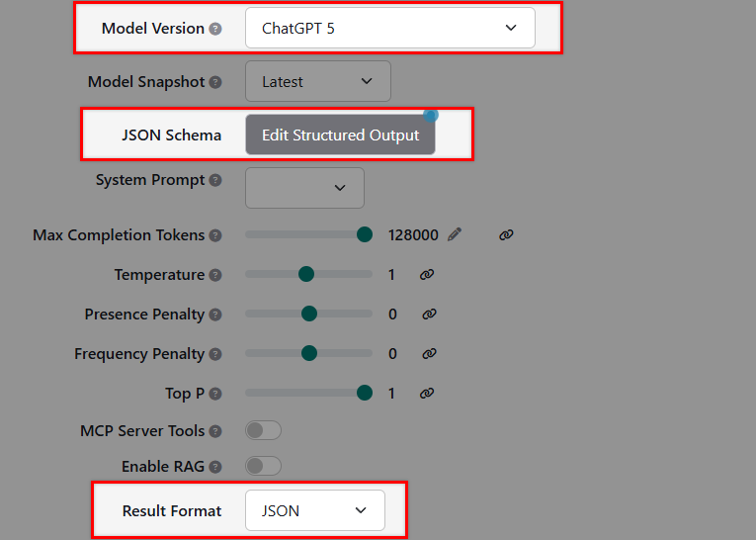Click the help icon beside Model Version
Image resolution: width=756 pixels, height=540 pixels.
click(214, 29)
